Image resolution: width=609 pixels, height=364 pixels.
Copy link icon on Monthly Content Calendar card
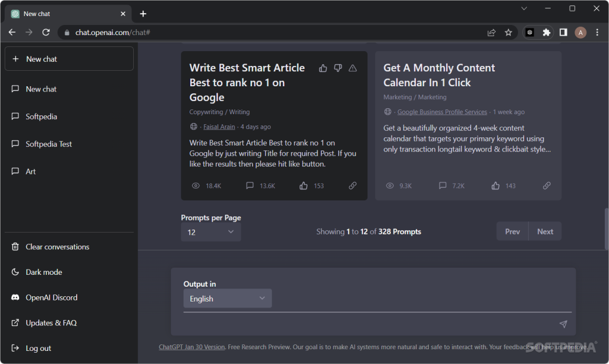tap(547, 186)
